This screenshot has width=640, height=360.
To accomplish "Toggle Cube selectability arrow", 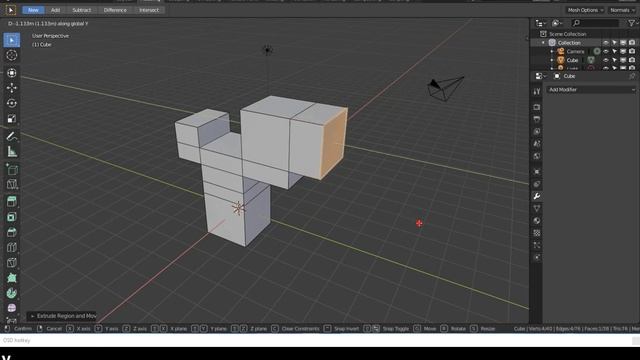I will click(614, 60).
